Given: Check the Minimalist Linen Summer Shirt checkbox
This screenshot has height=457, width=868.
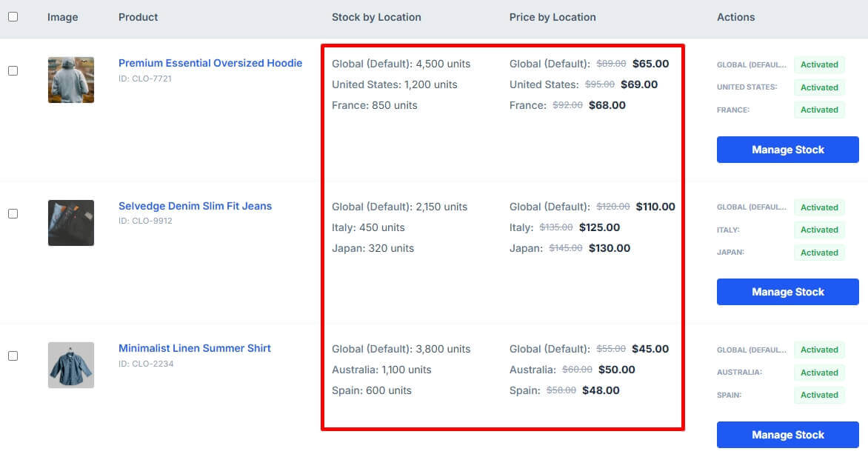Looking at the screenshot, I should pos(12,356).
